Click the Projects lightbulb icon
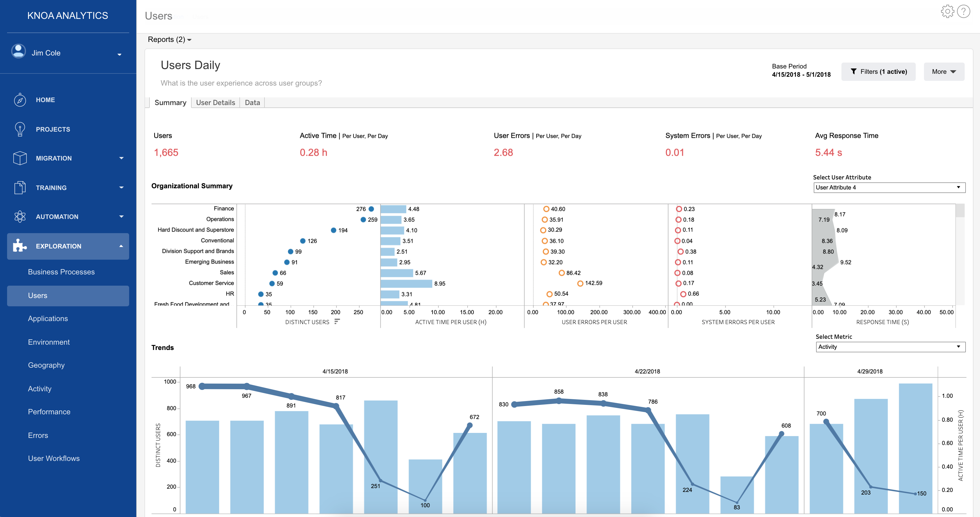 point(20,130)
